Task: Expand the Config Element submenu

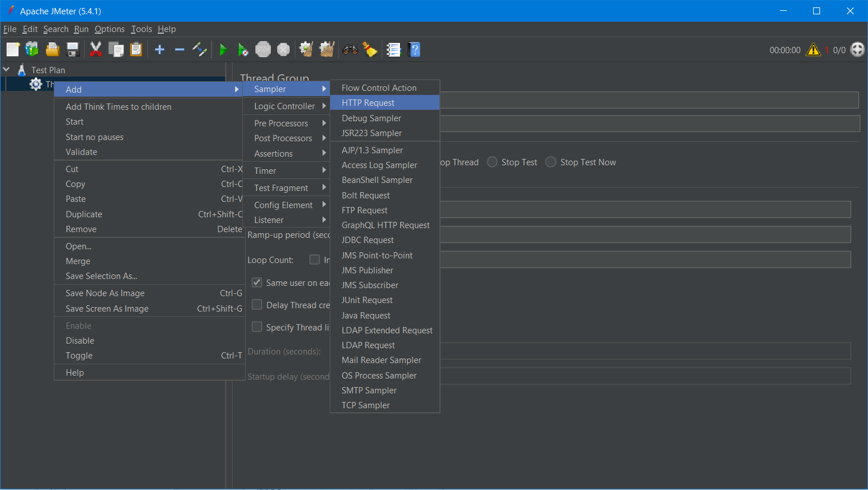Action: pos(287,205)
